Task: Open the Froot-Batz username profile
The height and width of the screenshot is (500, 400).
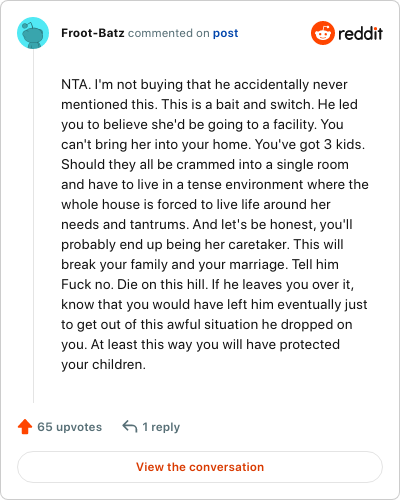Action: (93, 33)
